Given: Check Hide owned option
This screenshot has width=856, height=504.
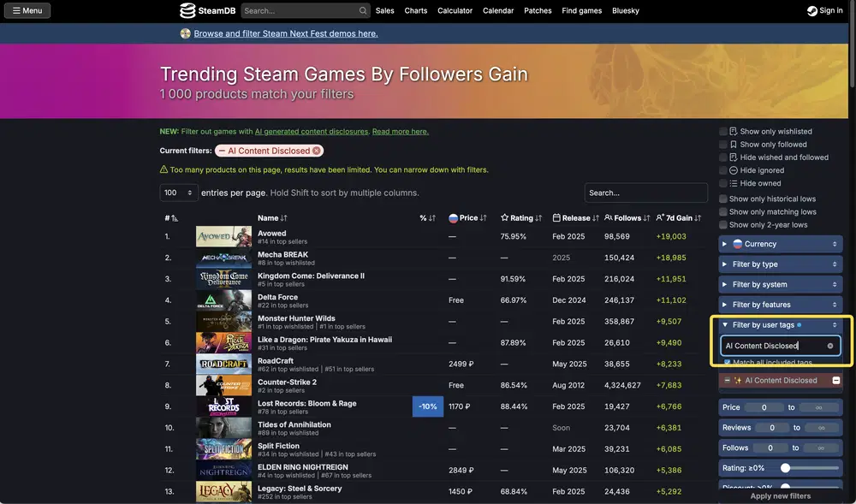Looking at the screenshot, I should tap(723, 184).
